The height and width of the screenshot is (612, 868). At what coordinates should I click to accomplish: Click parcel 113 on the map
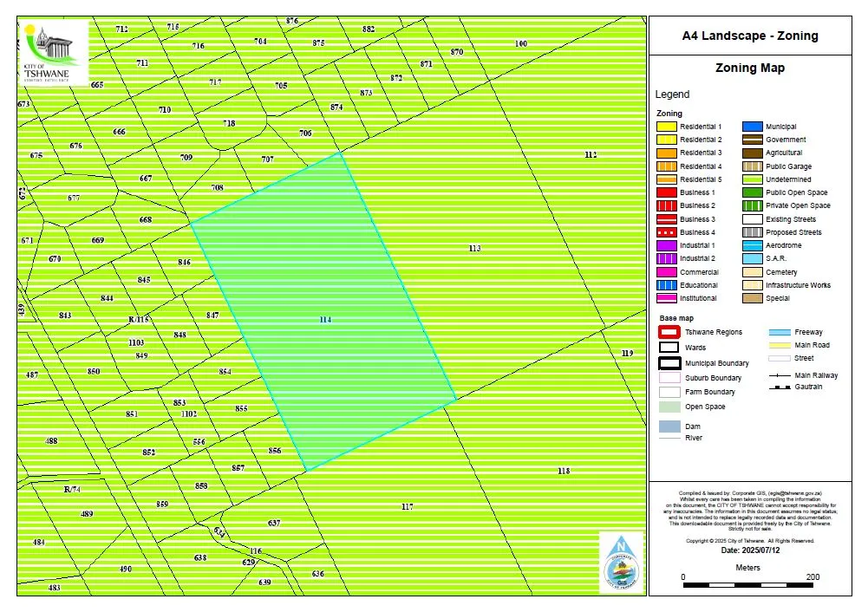tap(474, 249)
